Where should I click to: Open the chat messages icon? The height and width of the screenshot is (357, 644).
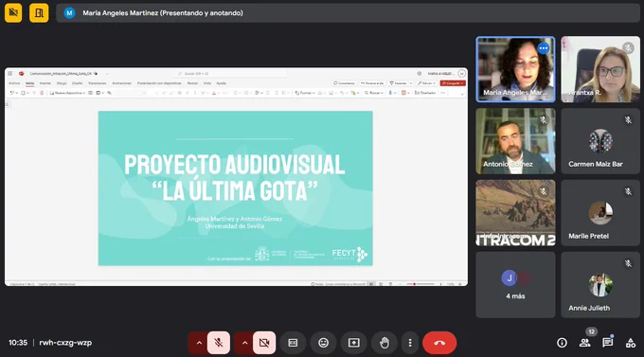pos(607,343)
